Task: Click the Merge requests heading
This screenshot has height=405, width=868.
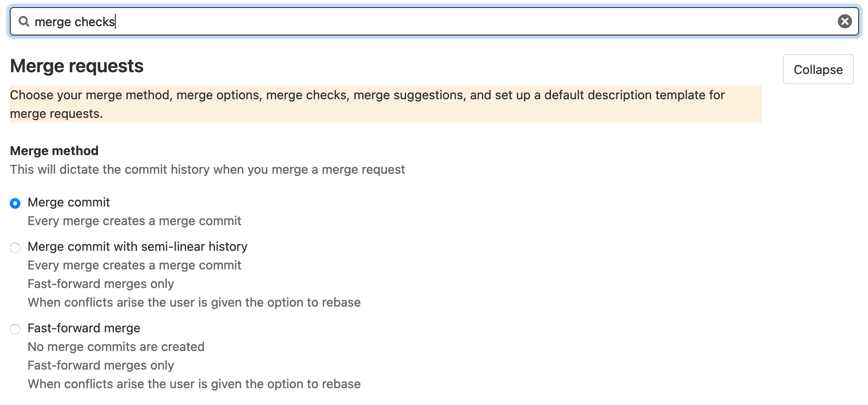Action: click(x=76, y=66)
